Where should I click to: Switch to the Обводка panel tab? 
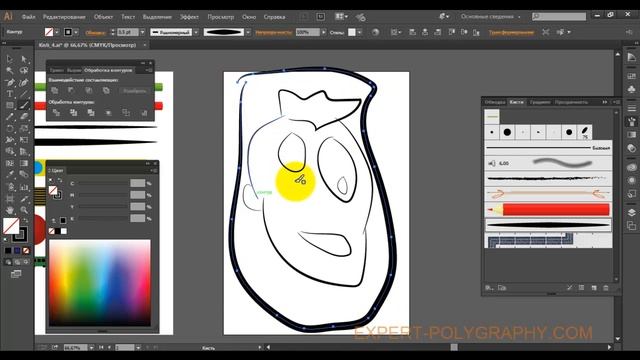coord(495,102)
